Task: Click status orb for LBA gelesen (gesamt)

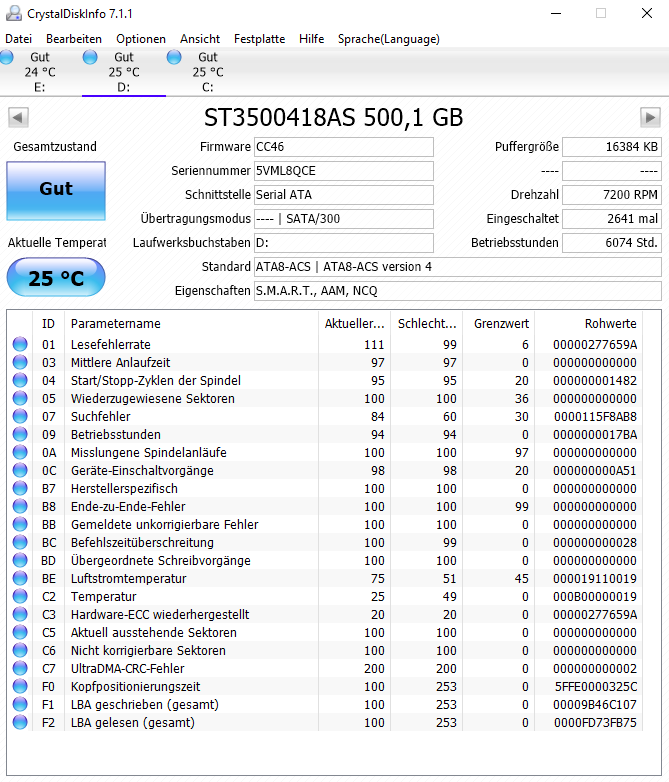Action: 20,722
